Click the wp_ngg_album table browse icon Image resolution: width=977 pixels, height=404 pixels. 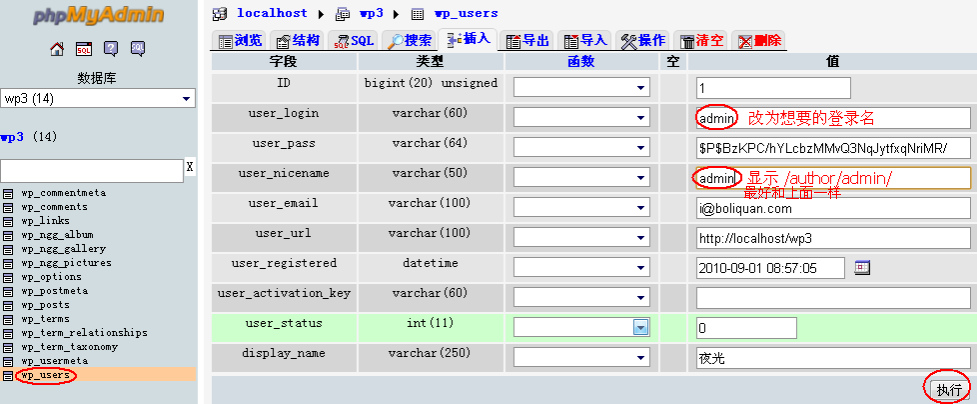point(8,235)
